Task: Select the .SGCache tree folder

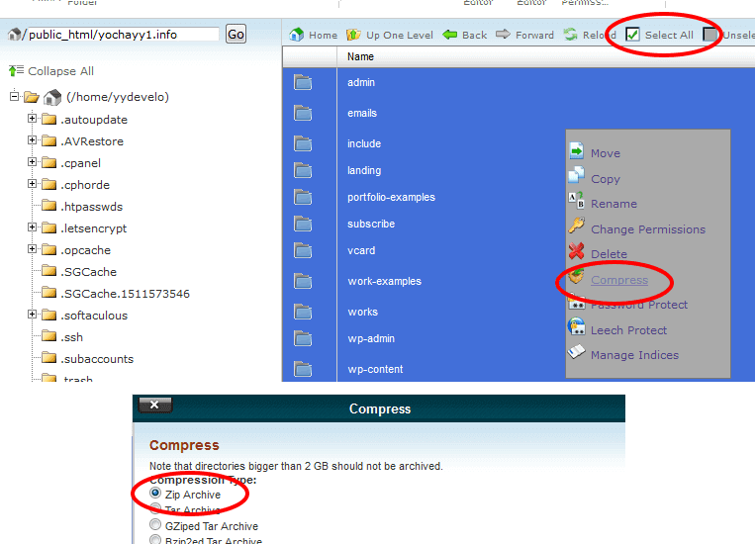Action: [x=89, y=272]
